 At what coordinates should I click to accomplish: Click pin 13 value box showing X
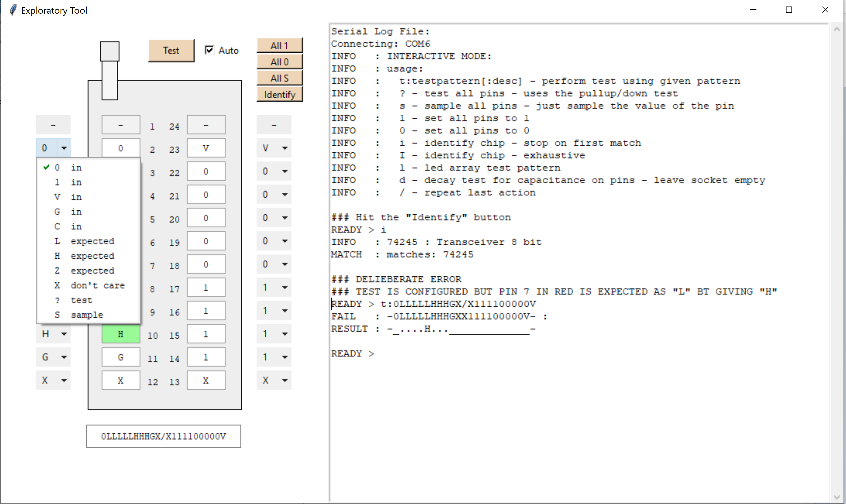pos(206,380)
